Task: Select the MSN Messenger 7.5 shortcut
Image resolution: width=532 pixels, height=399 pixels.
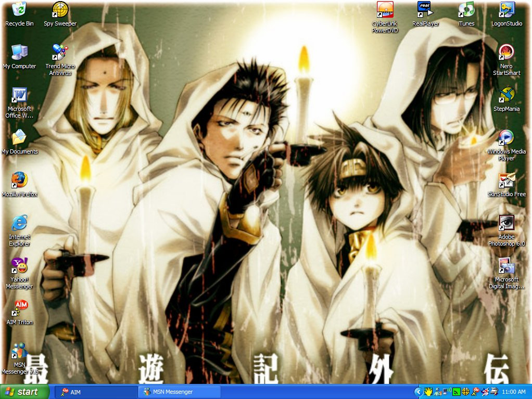Action: (19, 358)
